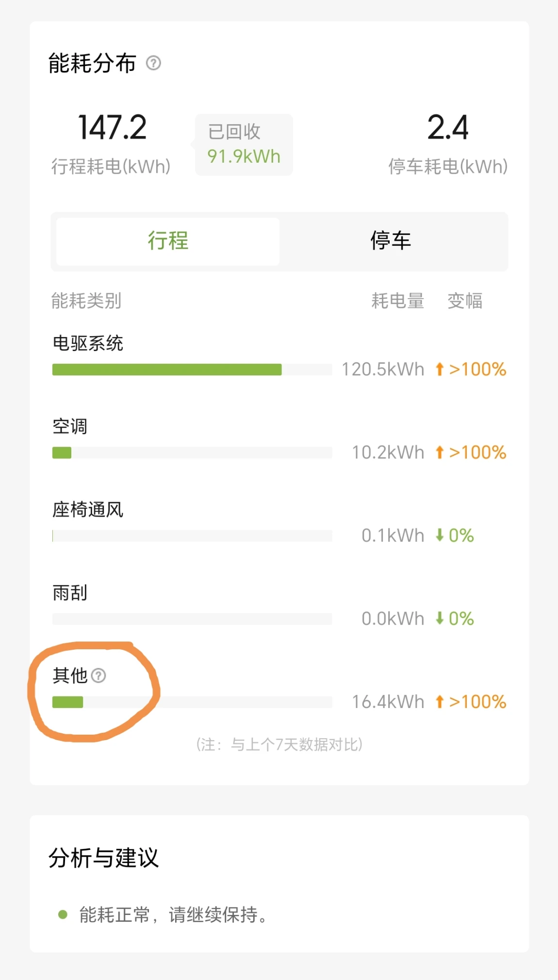Tap green bullet beside 能耗正常 advice

63,915
